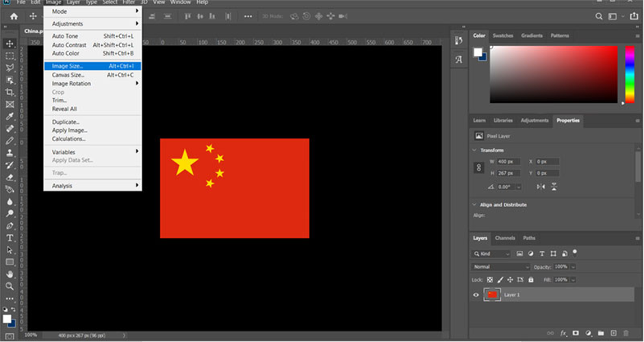Select the Healing Brush tool
644x342 pixels.
point(10,129)
